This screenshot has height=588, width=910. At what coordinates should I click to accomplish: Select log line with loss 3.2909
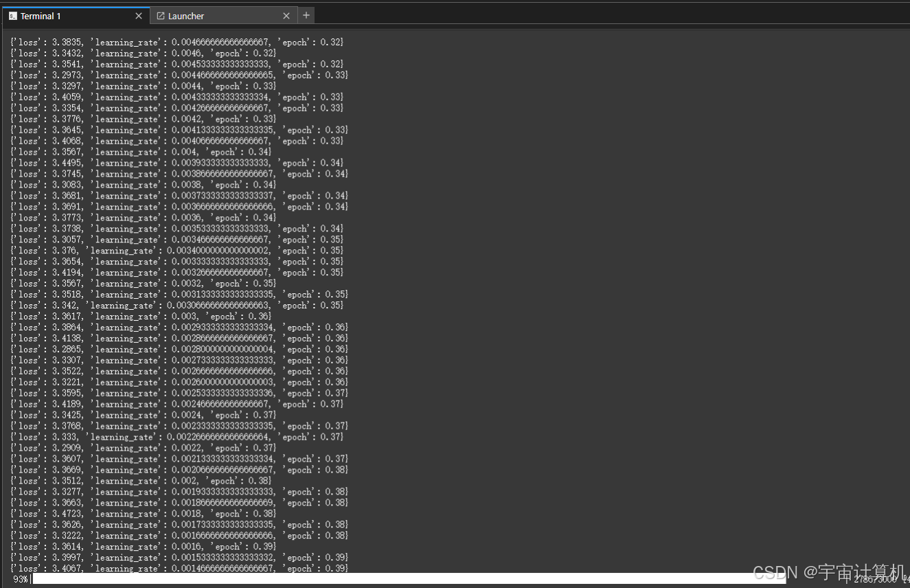click(144, 449)
